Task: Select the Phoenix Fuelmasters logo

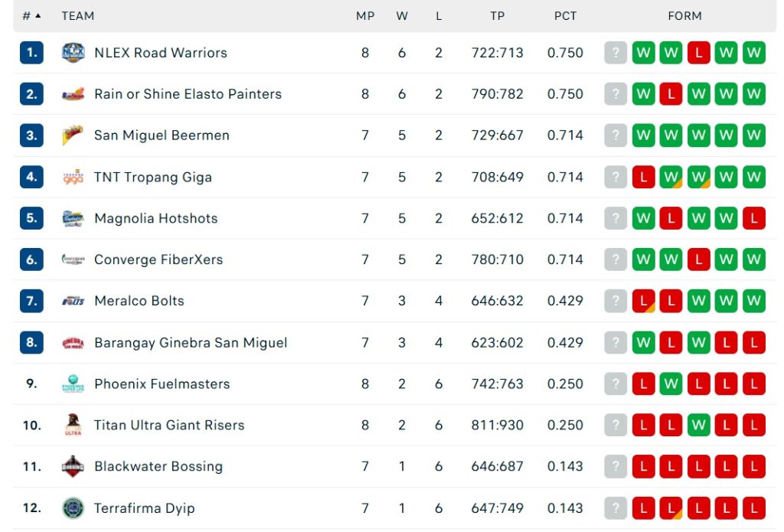Action: click(73, 383)
